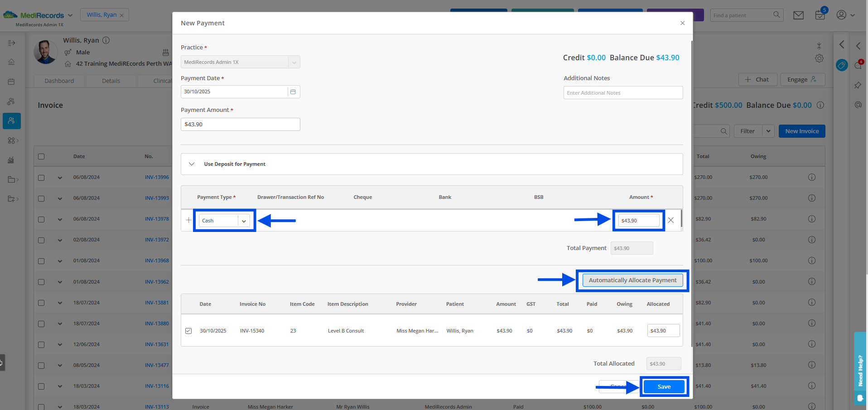Close the New Payment dialog

pyautogui.click(x=682, y=23)
